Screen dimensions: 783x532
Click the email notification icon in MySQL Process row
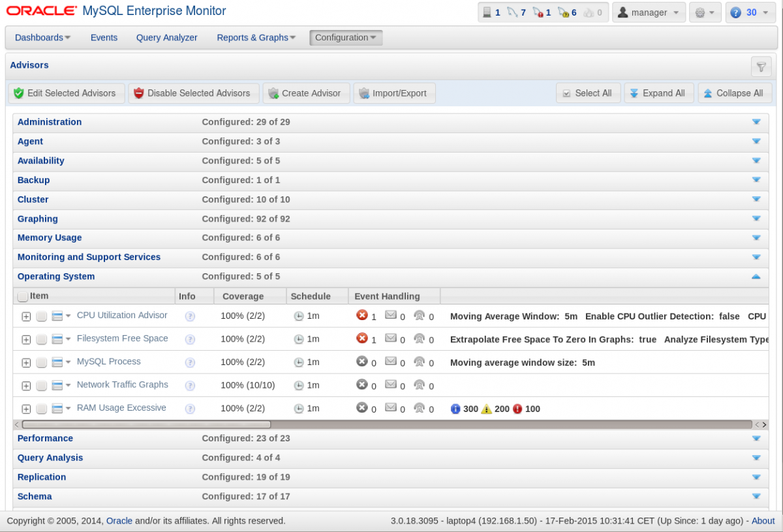tap(391, 361)
